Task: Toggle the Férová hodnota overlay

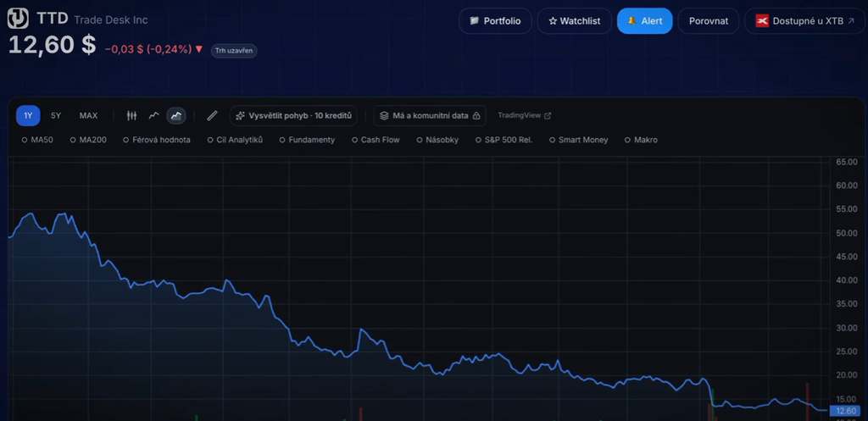Action: [x=157, y=140]
